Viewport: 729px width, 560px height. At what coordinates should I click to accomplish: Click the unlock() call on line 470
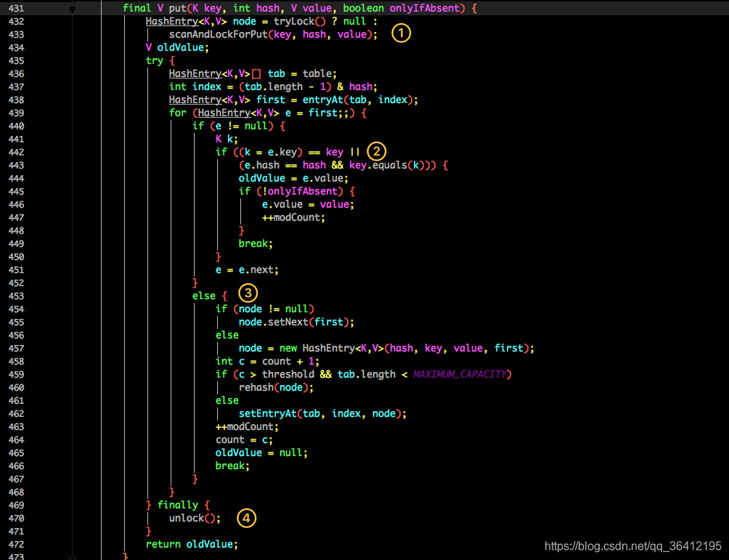click(x=192, y=518)
